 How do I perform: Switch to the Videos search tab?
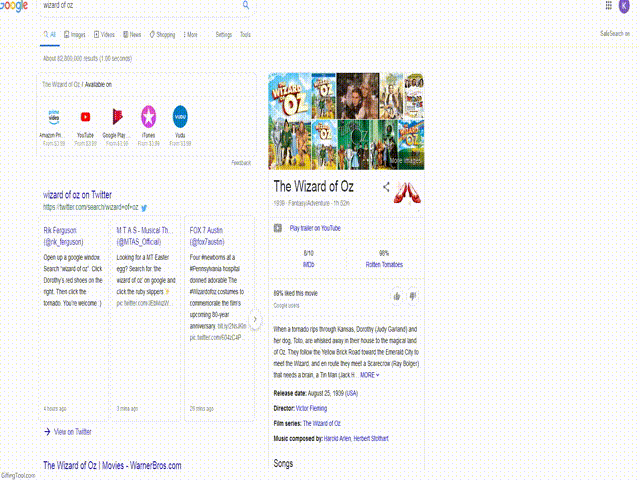[x=106, y=34]
